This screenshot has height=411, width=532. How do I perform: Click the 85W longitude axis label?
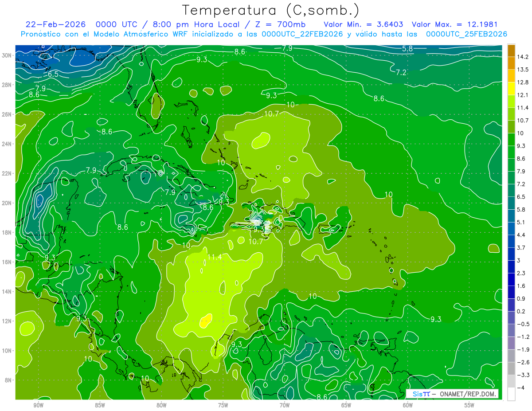coord(100,405)
